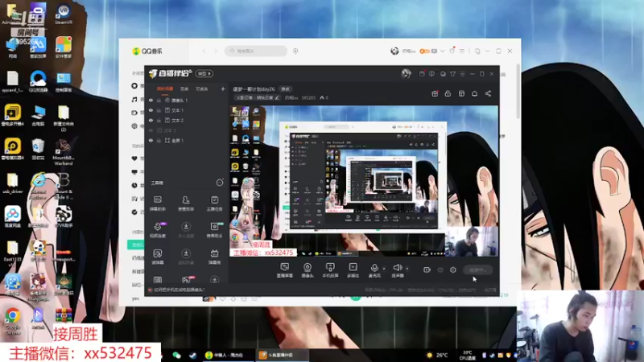Expand speaker options arrow

pyautogui.click(x=407, y=269)
